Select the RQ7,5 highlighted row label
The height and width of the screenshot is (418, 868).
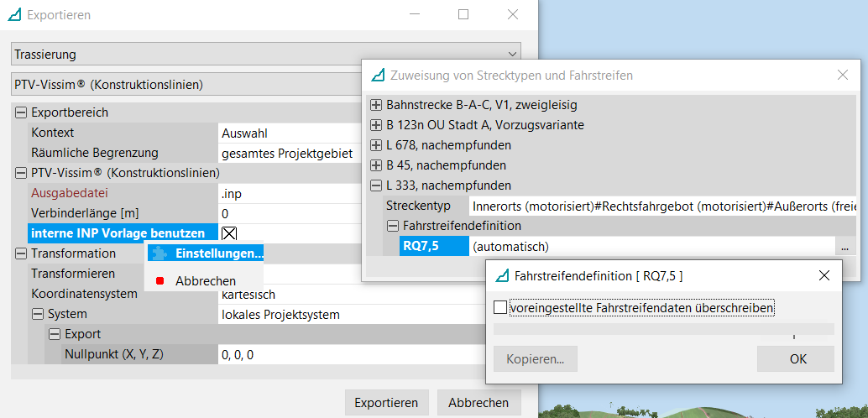pyautogui.click(x=433, y=247)
